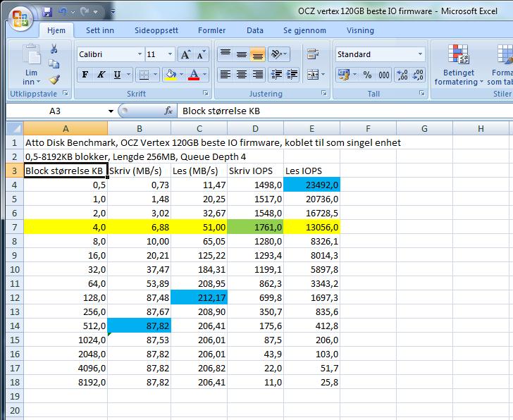The image size is (513, 420).
Task: Merge and center cells
Action: pyautogui.click(x=313, y=75)
